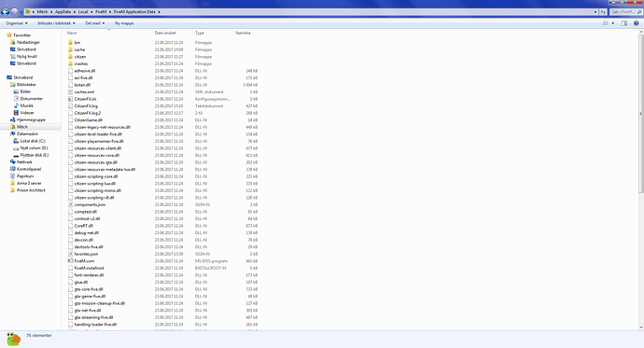Viewport: 644px width, 348px height.
Task: Click the folder icon in address bar
Action: 27,12
